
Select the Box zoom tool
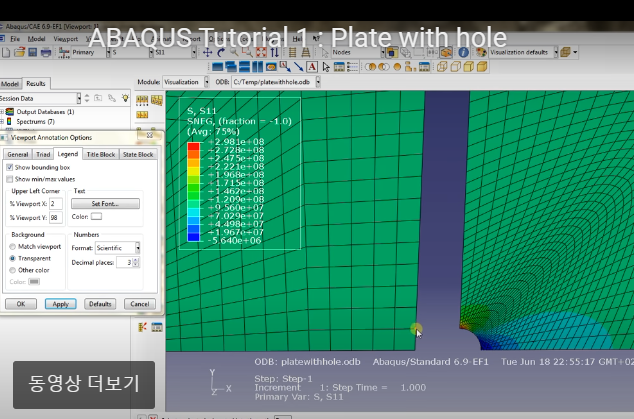click(x=247, y=52)
